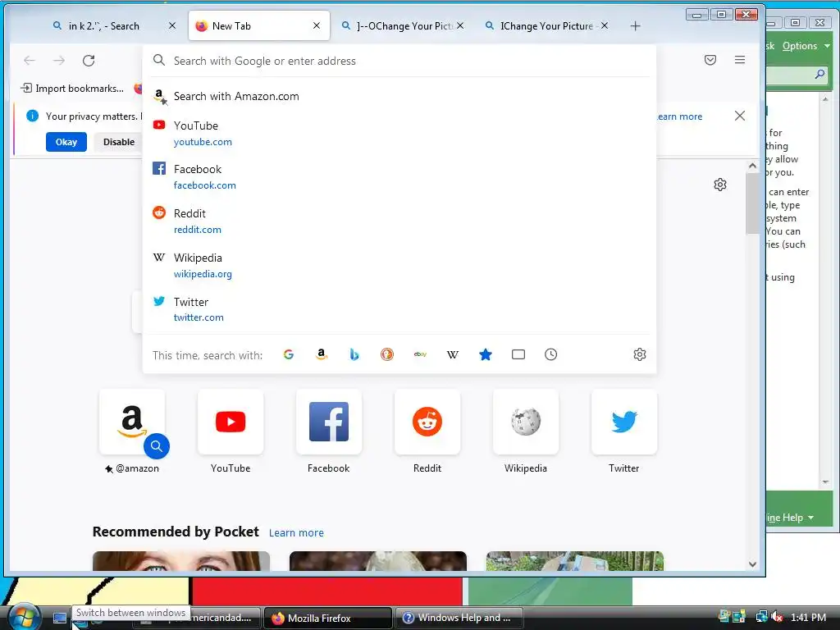This screenshot has height=630, width=840.
Task: Choose the YouTube youtube.com suggestion
Action: pos(399,134)
